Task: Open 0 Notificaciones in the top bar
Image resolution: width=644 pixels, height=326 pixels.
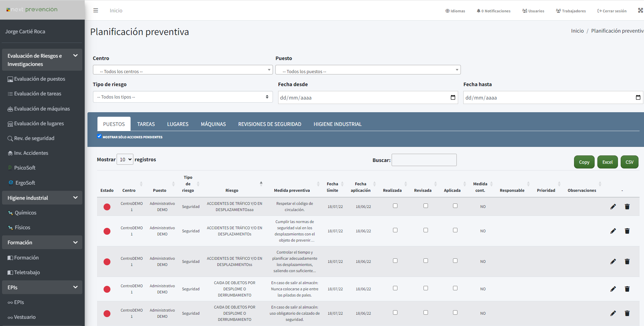Action: tap(493, 11)
